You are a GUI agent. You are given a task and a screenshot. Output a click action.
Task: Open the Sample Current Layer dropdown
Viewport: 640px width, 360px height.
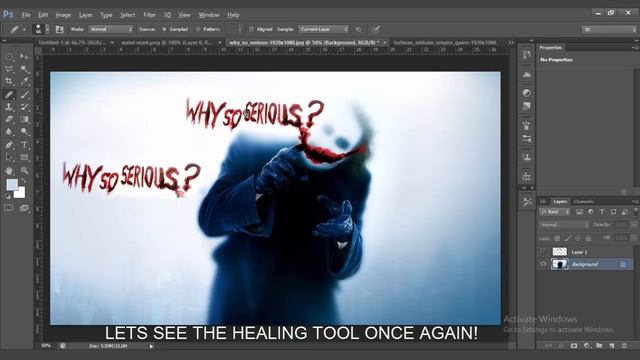coord(324,29)
